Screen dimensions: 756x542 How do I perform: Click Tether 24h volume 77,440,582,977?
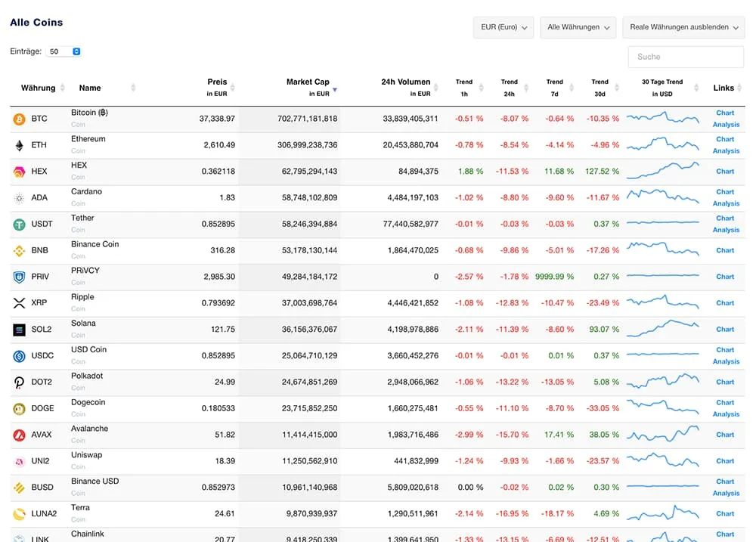click(x=411, y=224)
